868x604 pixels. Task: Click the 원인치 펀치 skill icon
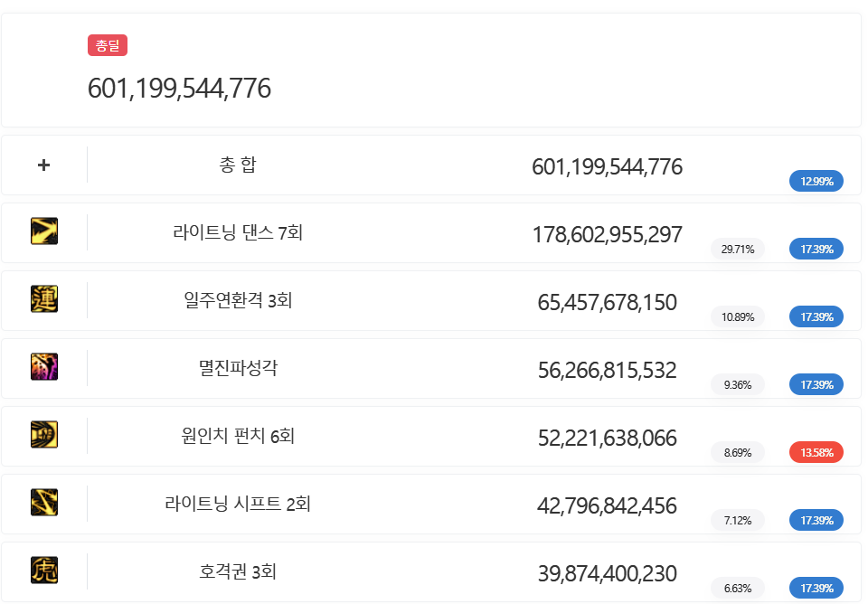click(44, 435)
